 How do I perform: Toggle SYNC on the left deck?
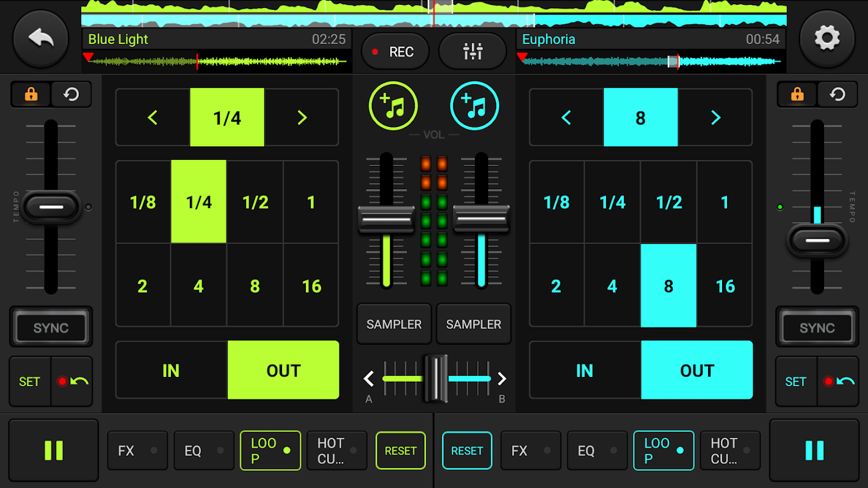51,328
